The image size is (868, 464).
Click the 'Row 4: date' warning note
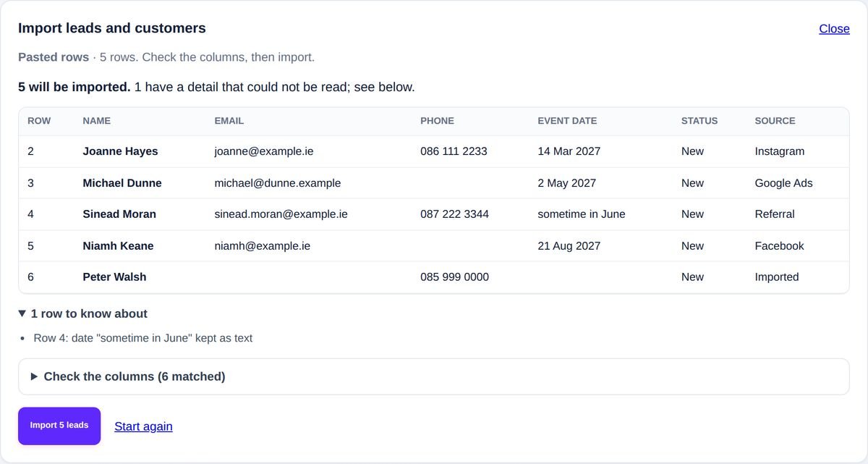(x=143, y=338)
